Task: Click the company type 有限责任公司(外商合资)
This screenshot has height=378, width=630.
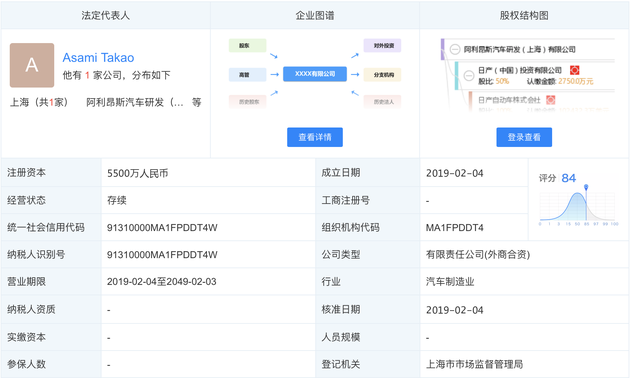Action: coord(478,254)
